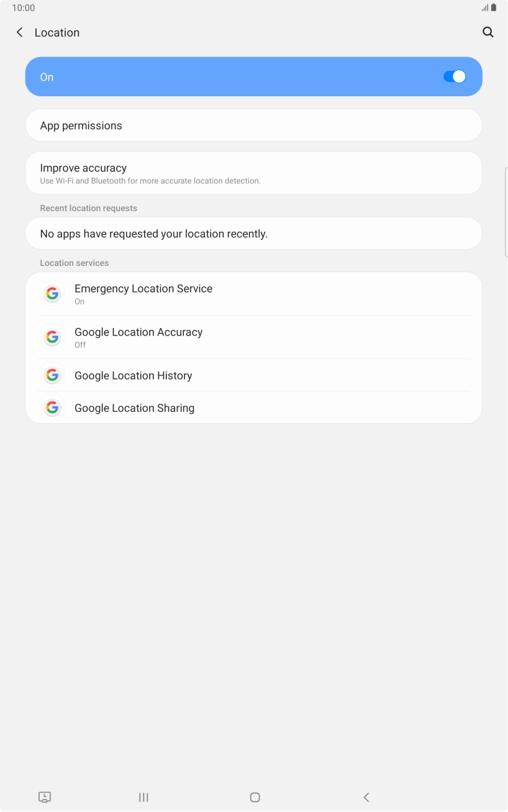Image resolution: width=508 pixels, height=812 pixels.
Task: Tap the Google icon beside Google Location Accuracy
Action: pos(52,337)
